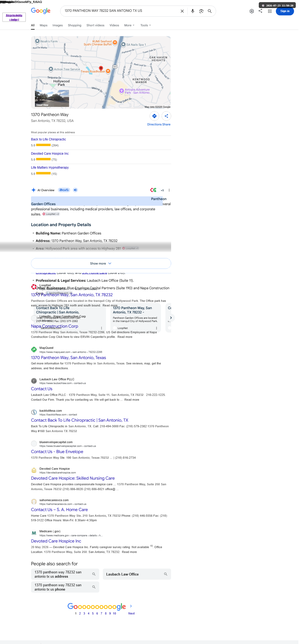This screenshot has height=644, width=302.
Task: Switch to Images tab
Action: click(57, 25)
